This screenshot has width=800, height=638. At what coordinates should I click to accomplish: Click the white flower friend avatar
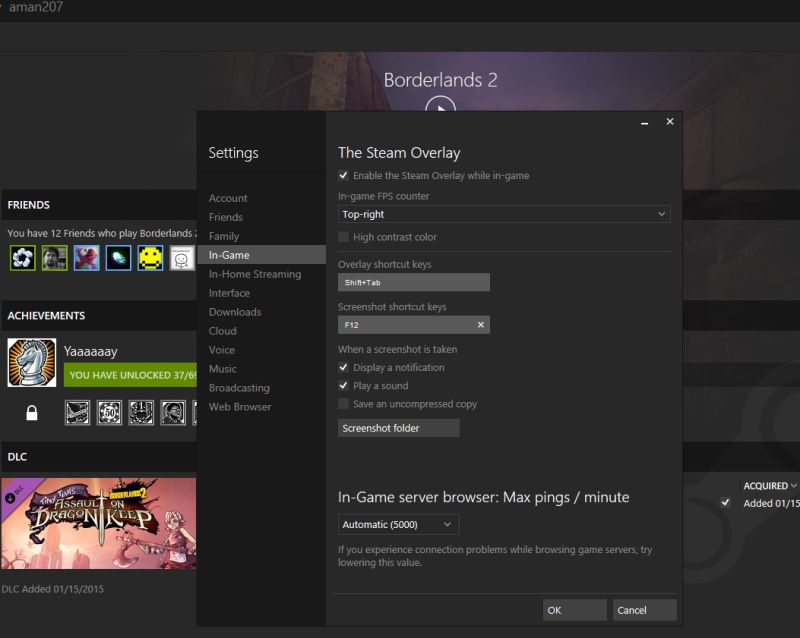[22, 258]
